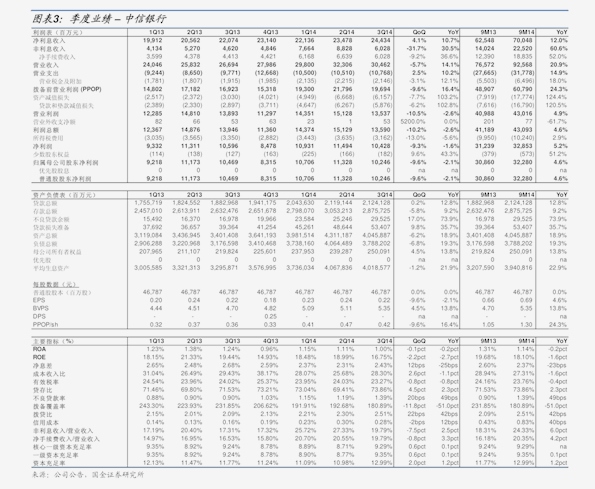
Task: Click the EPS row label
Action: [39, 300]
